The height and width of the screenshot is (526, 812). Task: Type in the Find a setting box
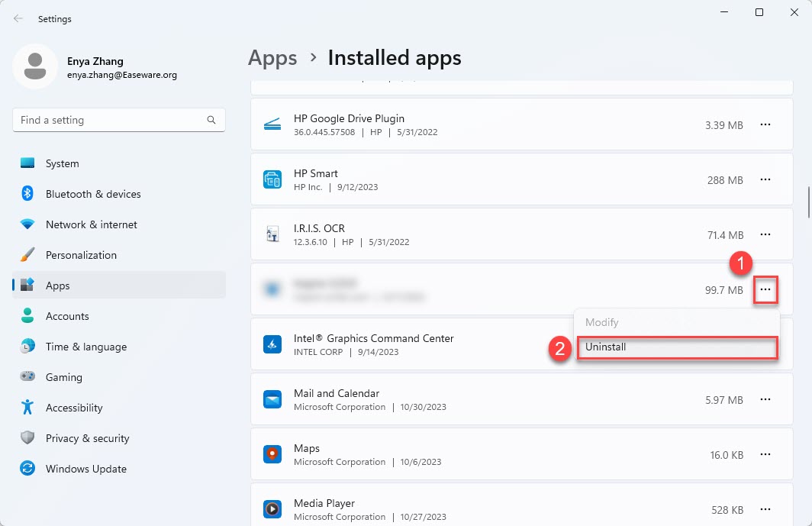(118, 120)
